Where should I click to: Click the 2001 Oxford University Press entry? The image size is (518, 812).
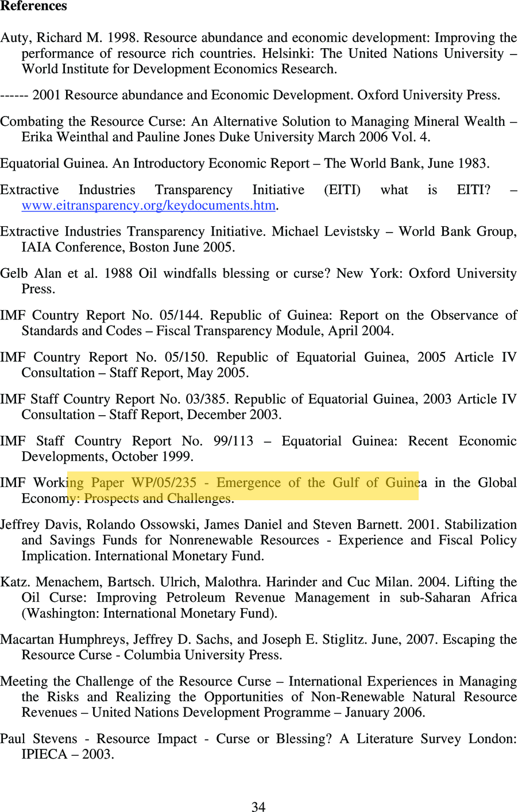pos(250,95)
